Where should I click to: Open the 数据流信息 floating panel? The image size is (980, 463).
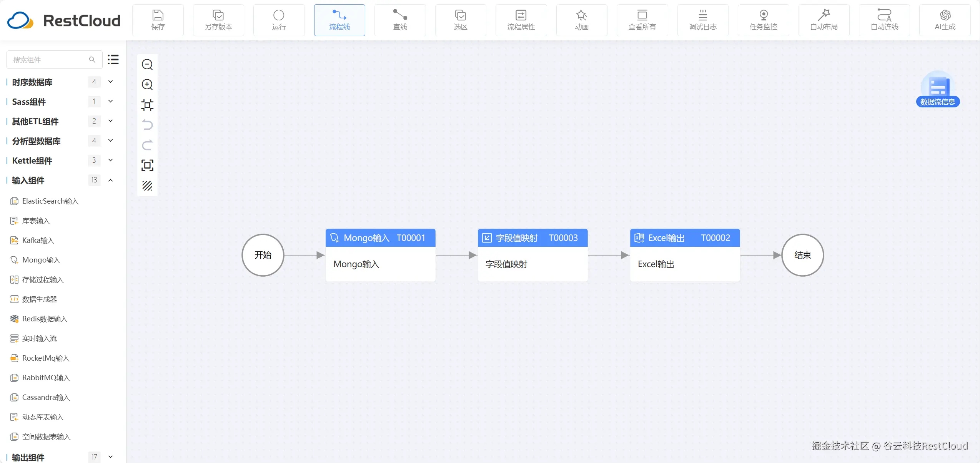click(x=938, y=89)
